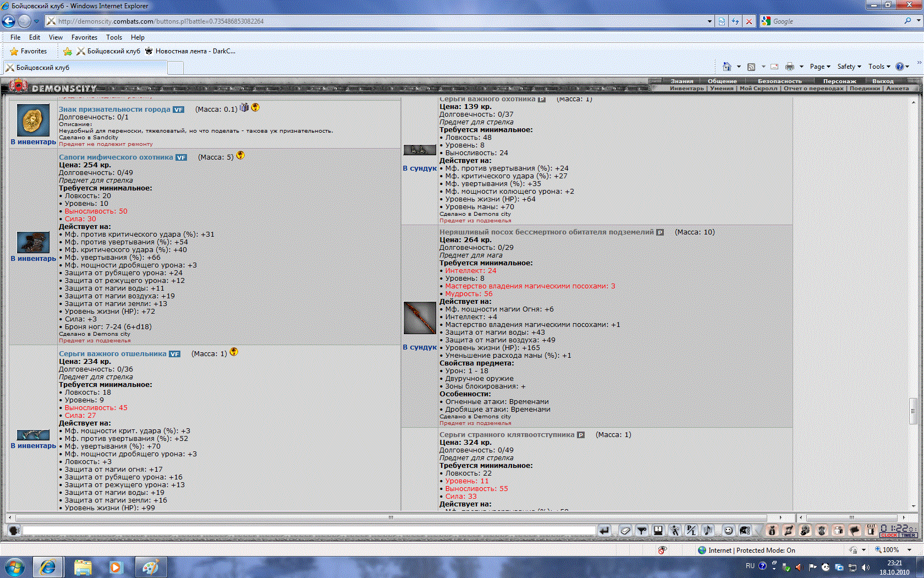
Task: Click the system messages monitor icon
Action: (x=658, y=530)
